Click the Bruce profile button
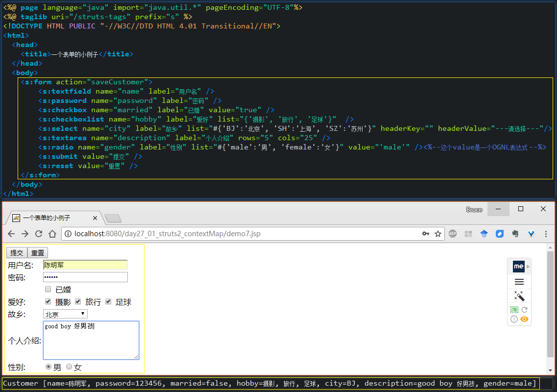 (x=474, y=210)
